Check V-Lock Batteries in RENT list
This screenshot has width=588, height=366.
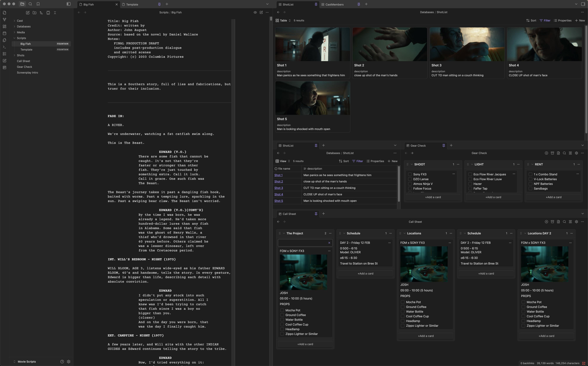(x=530, y=179)
